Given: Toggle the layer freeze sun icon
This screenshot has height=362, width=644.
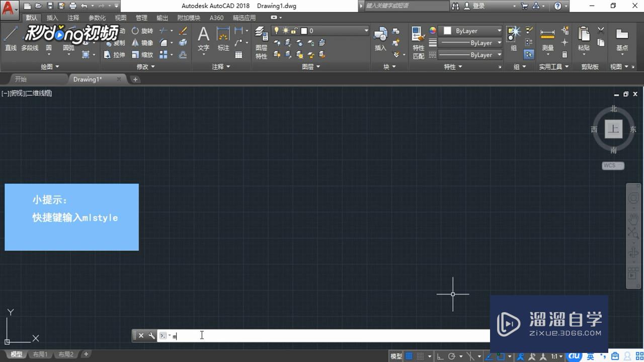Looking at the screenshot, I should click(285, 31).
